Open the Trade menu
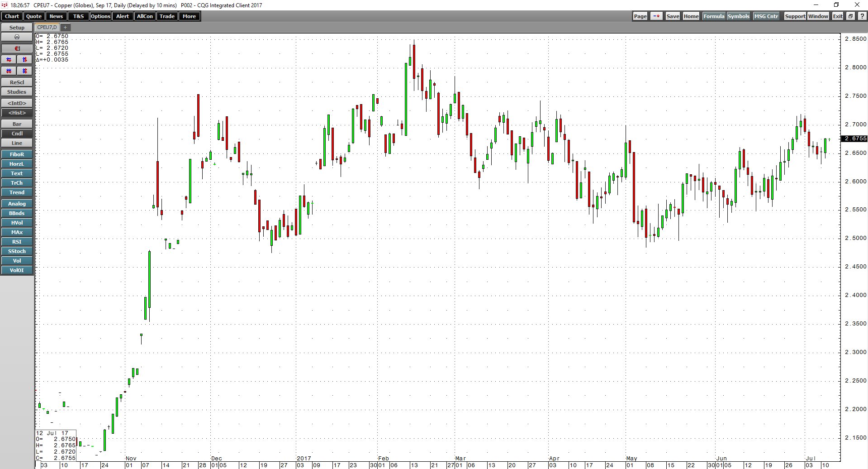 click(x=167, y=16)
